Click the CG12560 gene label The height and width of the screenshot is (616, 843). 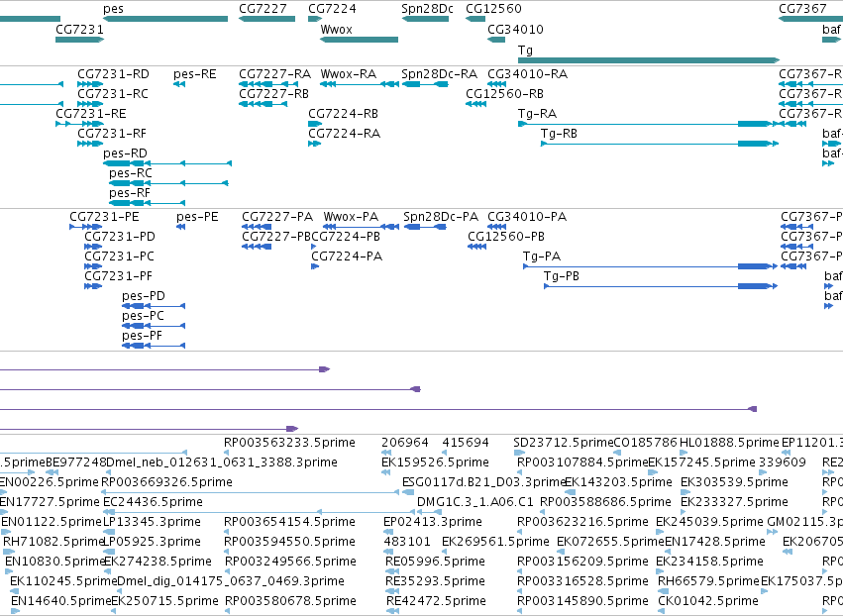(493, 9)
